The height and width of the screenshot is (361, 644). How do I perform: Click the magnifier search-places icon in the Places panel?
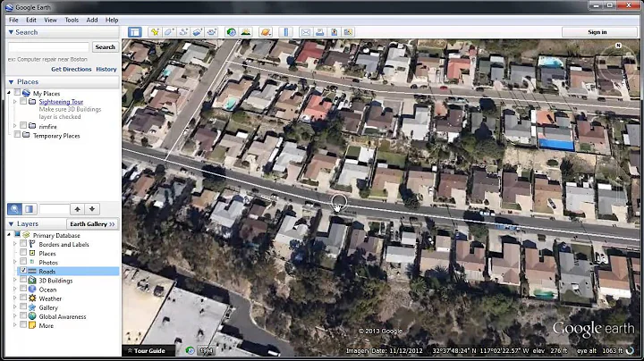pyautogui.click(x=14, y=209)
